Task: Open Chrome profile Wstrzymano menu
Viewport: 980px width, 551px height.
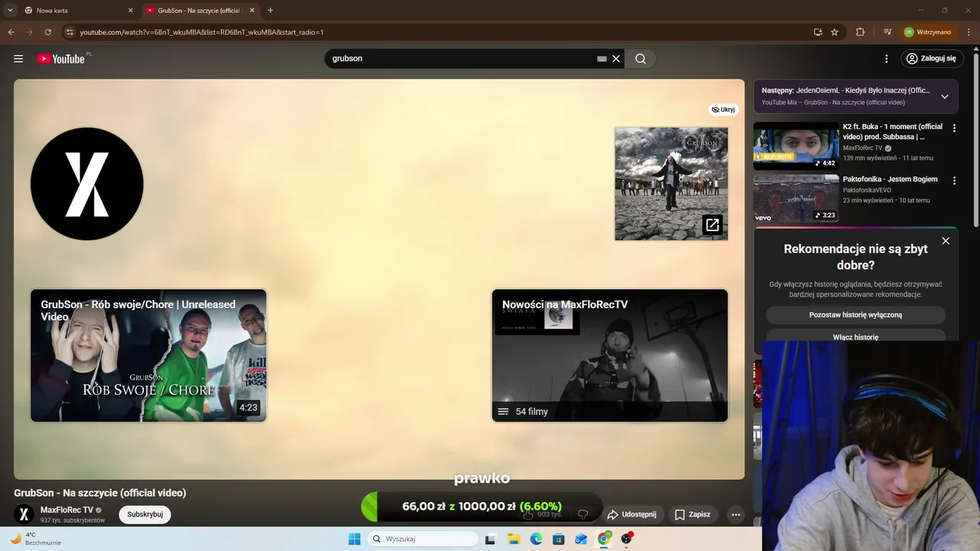Action: (x=927, y=32)
